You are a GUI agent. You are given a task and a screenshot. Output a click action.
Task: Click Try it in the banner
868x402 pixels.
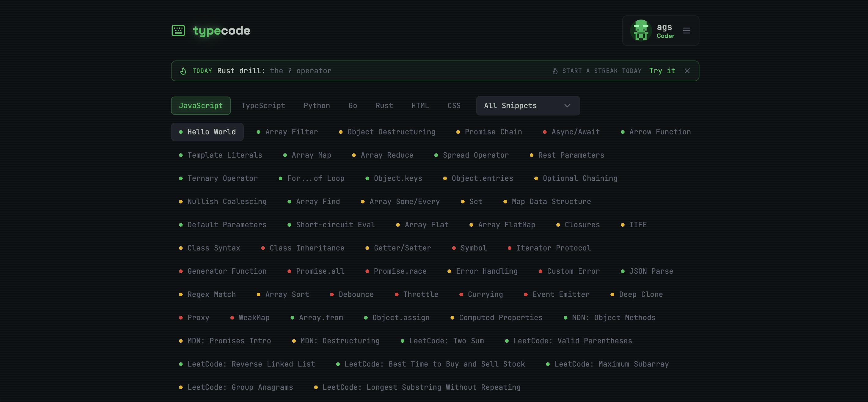[x=662, y=71]
